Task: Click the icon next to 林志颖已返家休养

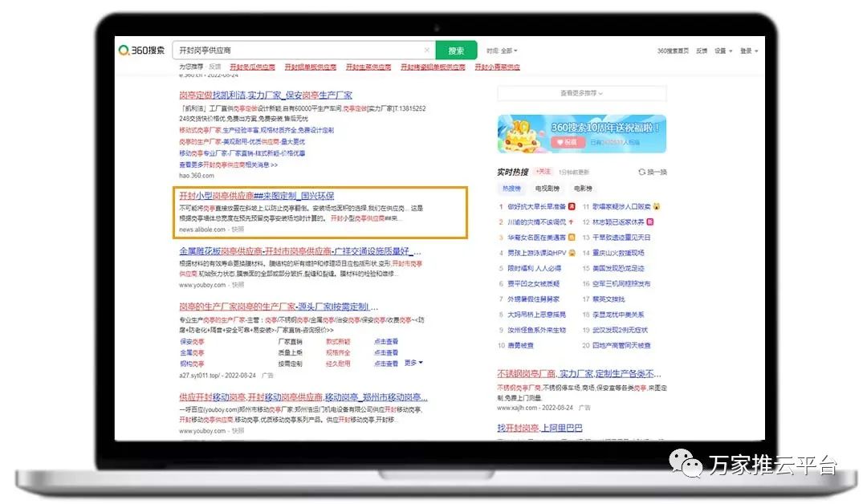Action: (x=649, y=222)
